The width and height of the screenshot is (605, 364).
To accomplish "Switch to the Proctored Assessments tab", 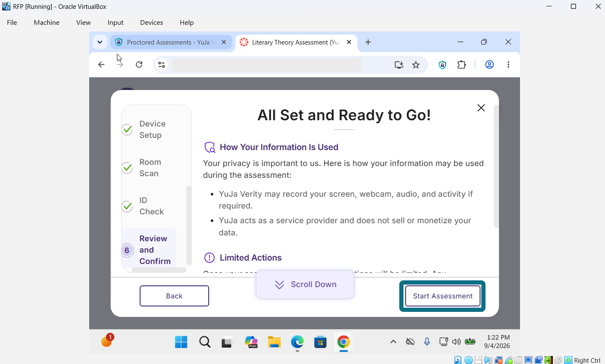I will coord(171,42).
